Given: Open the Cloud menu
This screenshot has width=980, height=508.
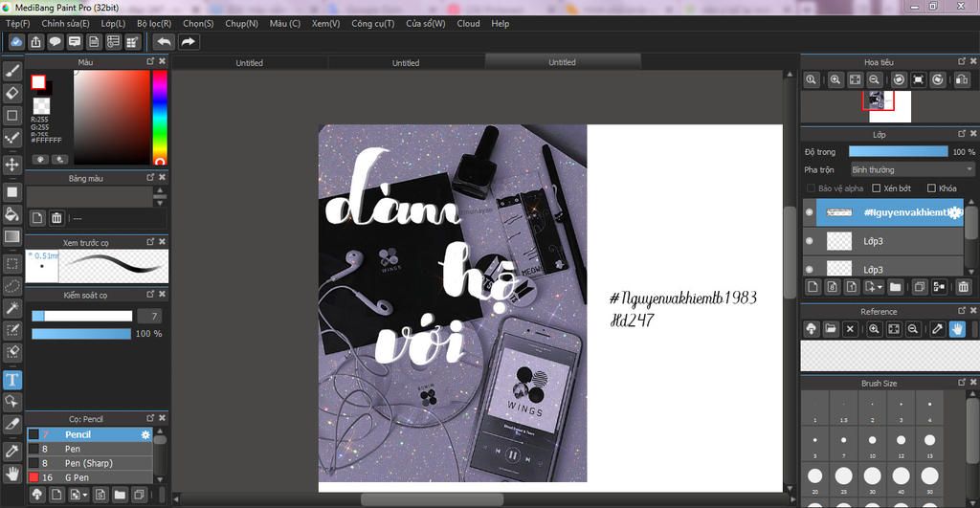Looking at the screenshot, I should pyautogui.click(x=468, y=23).
